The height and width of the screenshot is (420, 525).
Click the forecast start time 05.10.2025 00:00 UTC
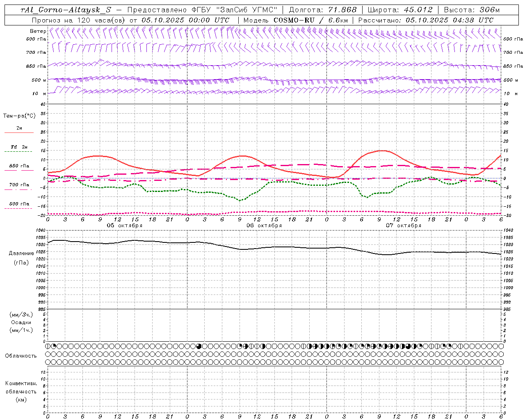pos(185,20)
